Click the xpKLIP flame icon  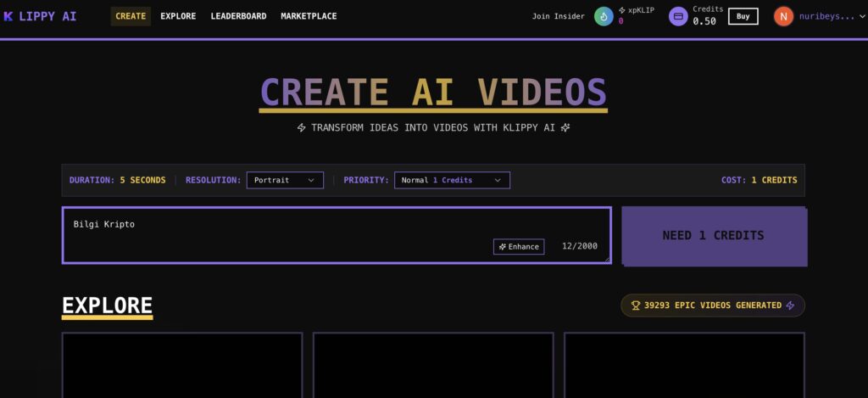coord(604,16)
